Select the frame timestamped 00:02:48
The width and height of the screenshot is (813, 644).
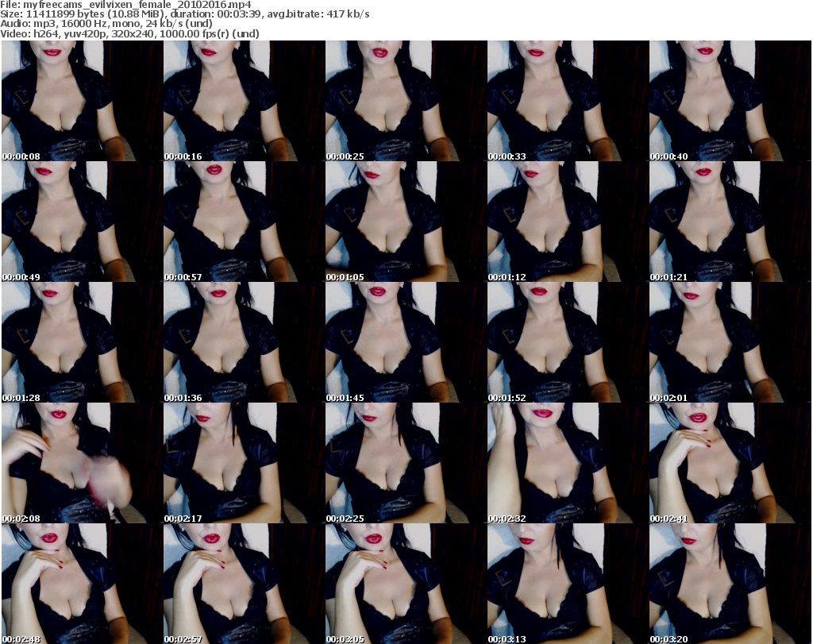(x=81, y=584)
